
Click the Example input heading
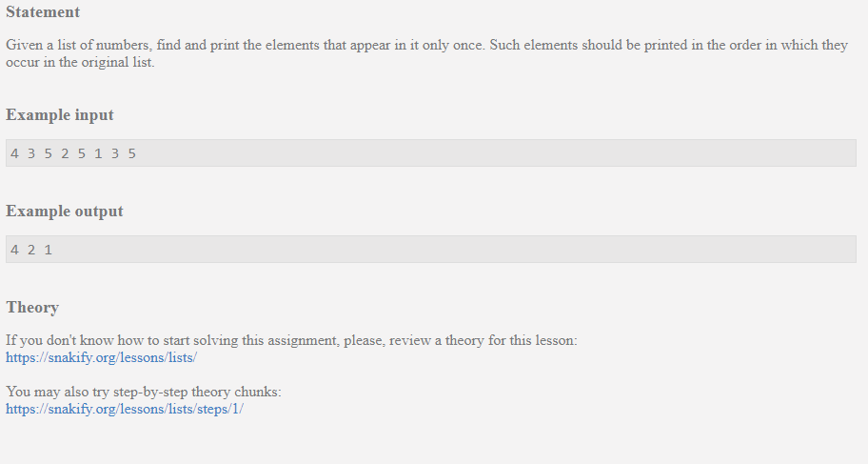(60, 115)
